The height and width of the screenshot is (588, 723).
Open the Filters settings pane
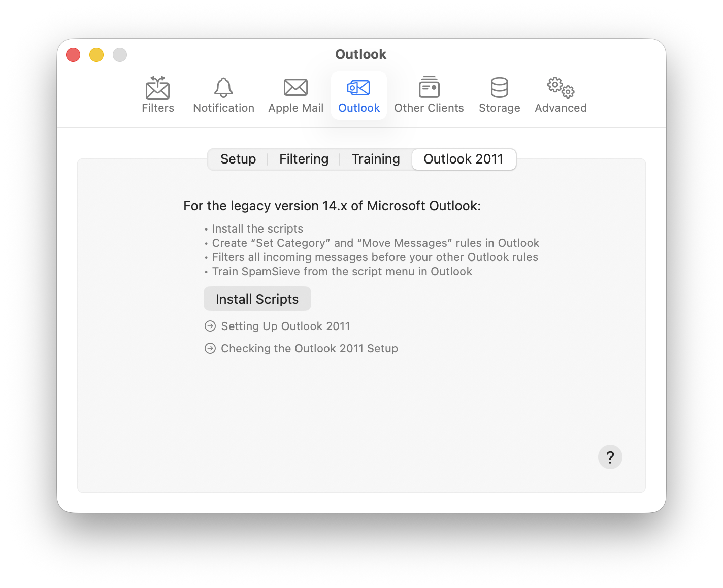[158, 94]
